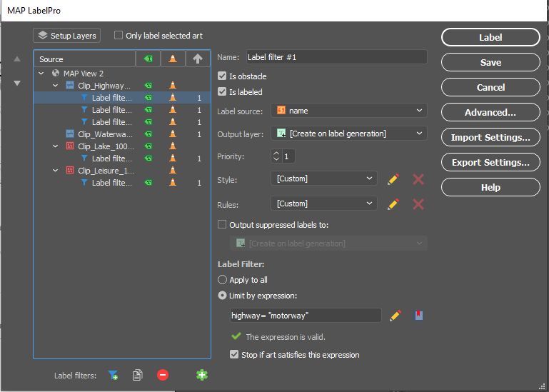Open the Rules dropdown

click(x=324, y=203)
